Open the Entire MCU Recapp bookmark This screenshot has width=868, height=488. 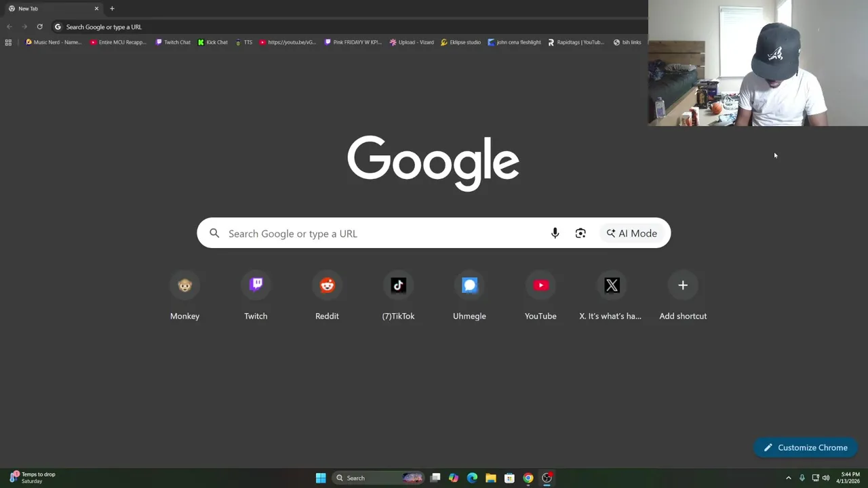(x=118, y=42)
